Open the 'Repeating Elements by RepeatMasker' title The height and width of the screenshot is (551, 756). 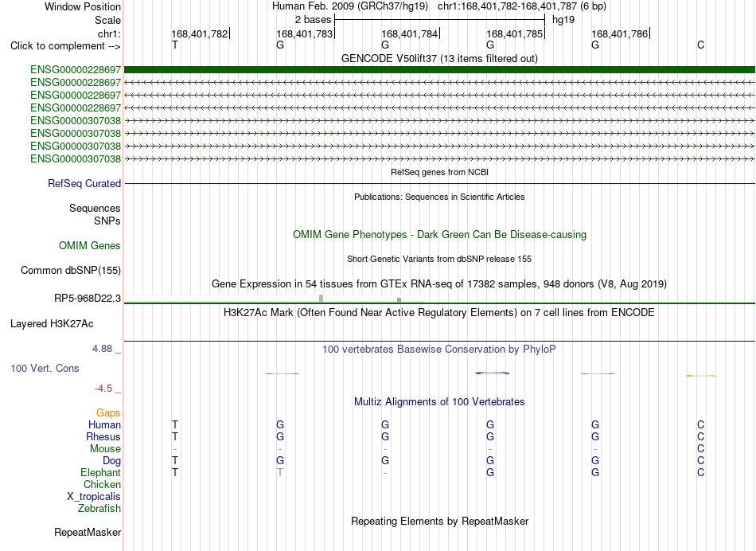(439, 521)
